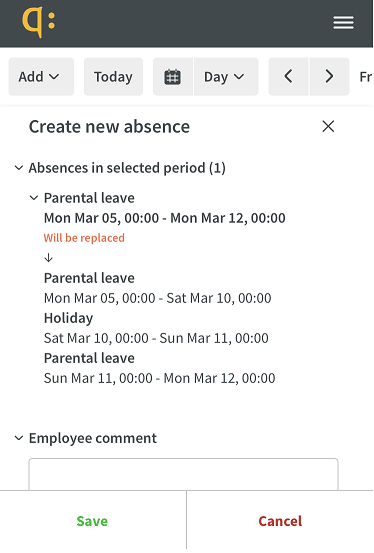Collapse the Parental leave entry chevron

pyautogui.click(x=34, y=198)
